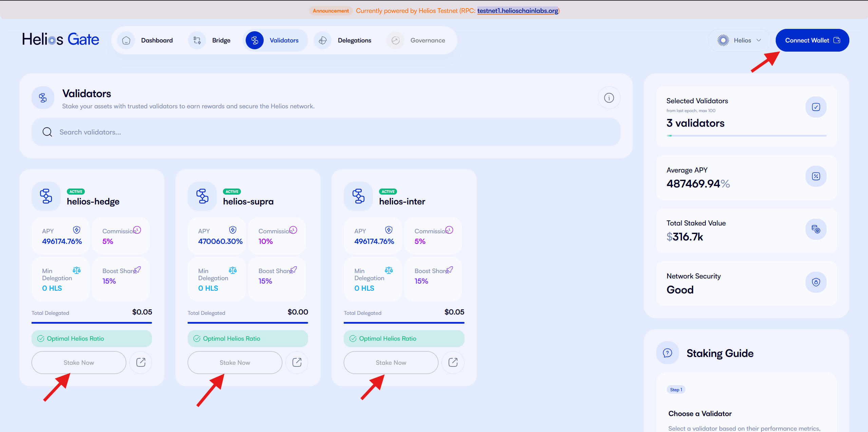The width and height of the screenshot is (868, 432).
Task: Open helios-hedge external details icon
Action: pyautogui.click(x=141, y=363)
